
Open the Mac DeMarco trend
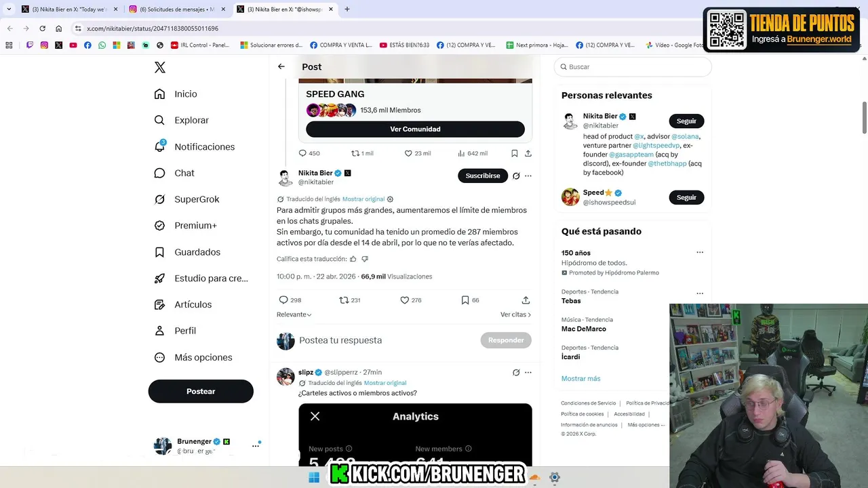point(584,329)
